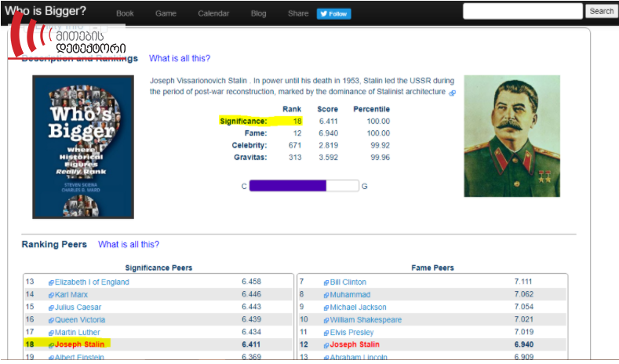Open the Calendar menu item
The width and height of the screenshot is (619, 364).
pos(213,13)
